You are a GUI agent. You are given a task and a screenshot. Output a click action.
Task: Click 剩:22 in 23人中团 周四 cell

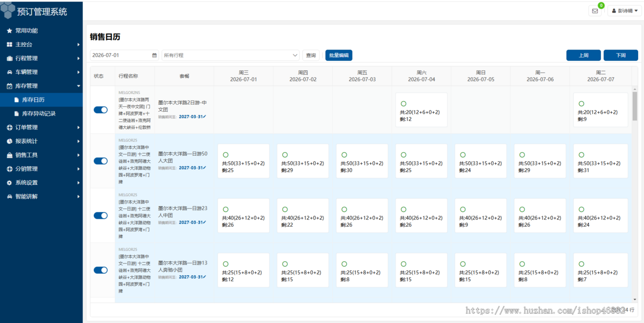(x=287, y=225)
